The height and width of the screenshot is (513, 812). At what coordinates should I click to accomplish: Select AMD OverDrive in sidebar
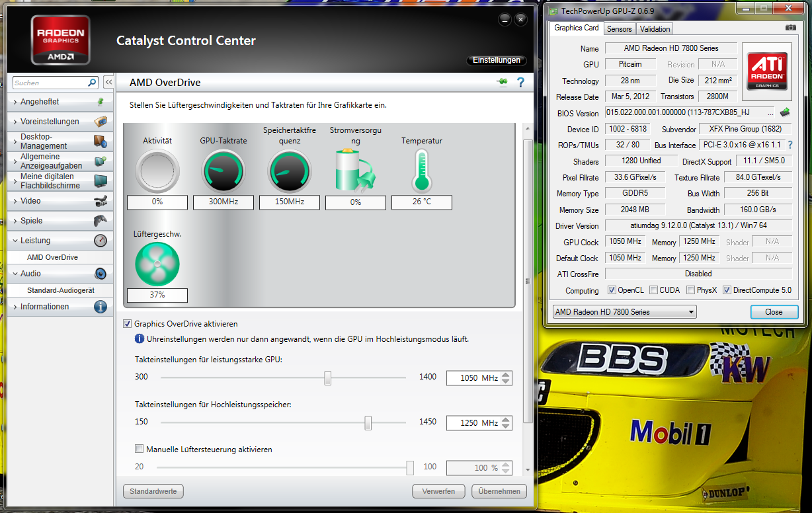(60, 257)
